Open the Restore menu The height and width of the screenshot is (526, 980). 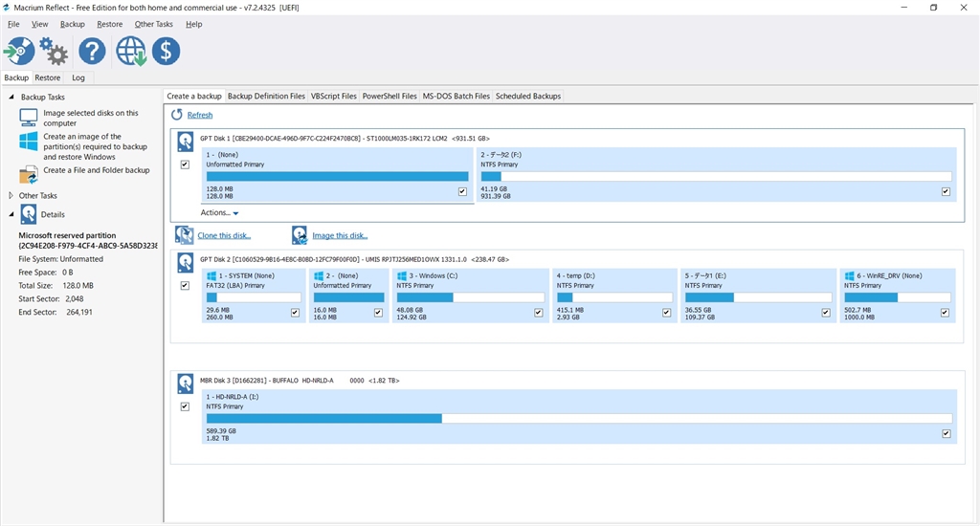(x=109, y=24)
